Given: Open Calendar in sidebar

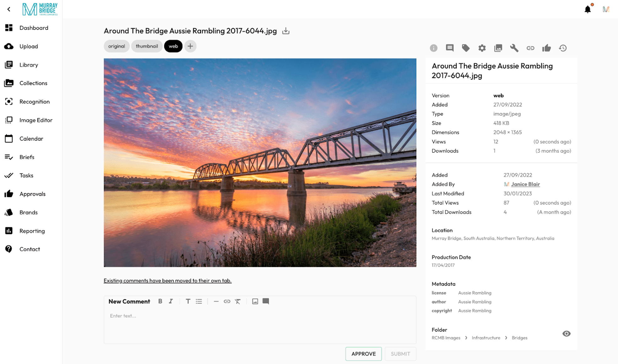Looking at the screenshot, I should 31,138.
